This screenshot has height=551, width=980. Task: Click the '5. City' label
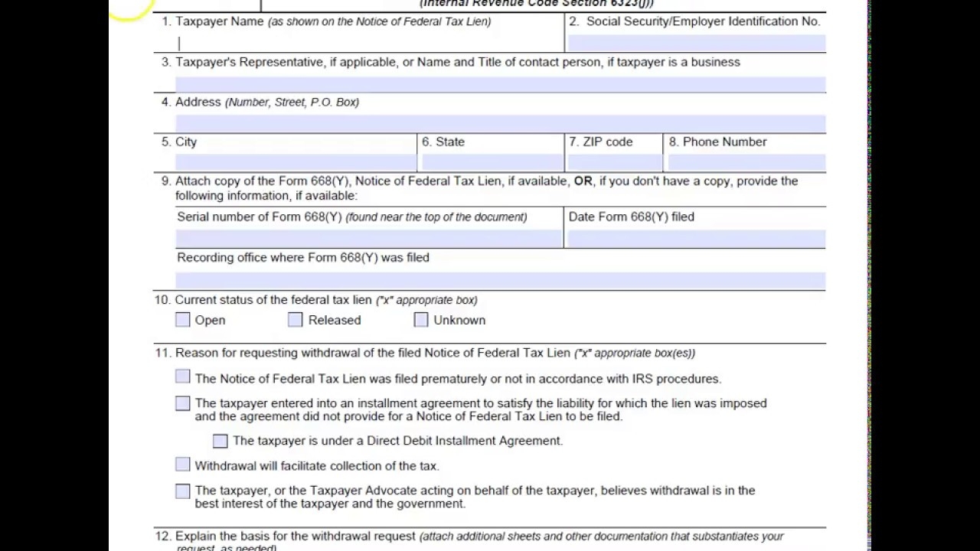click(x=179, y=142)
